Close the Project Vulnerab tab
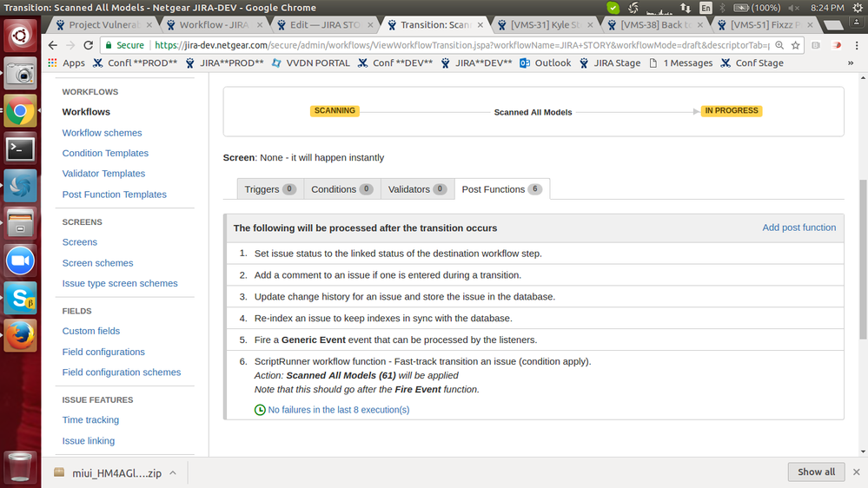 point(149,25)
